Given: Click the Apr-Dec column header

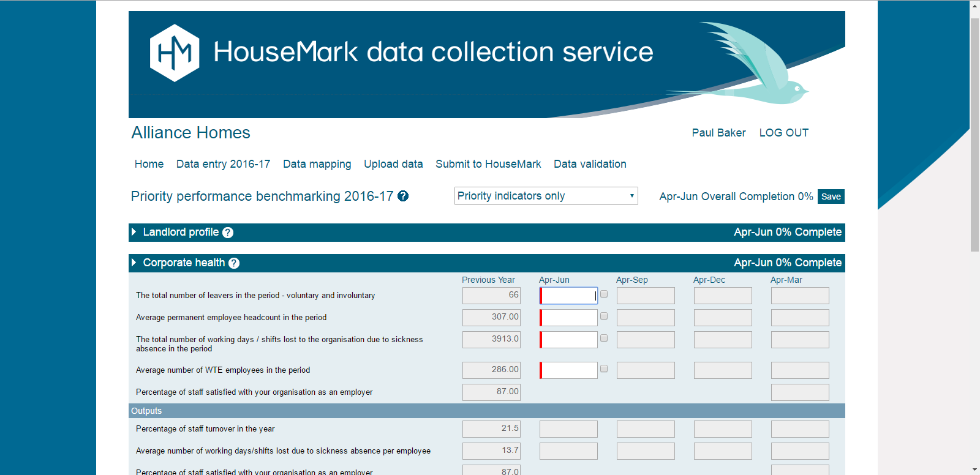Looking at the screenshot, I should 709,280.
